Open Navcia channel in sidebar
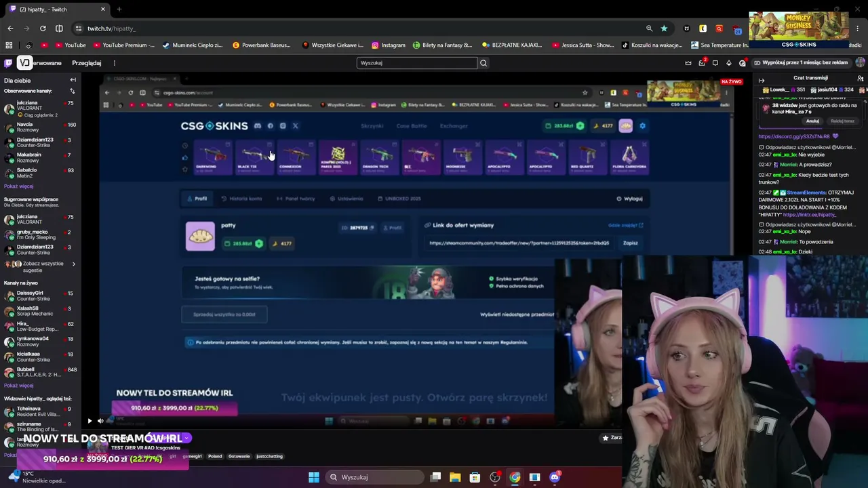 [39, 127]
